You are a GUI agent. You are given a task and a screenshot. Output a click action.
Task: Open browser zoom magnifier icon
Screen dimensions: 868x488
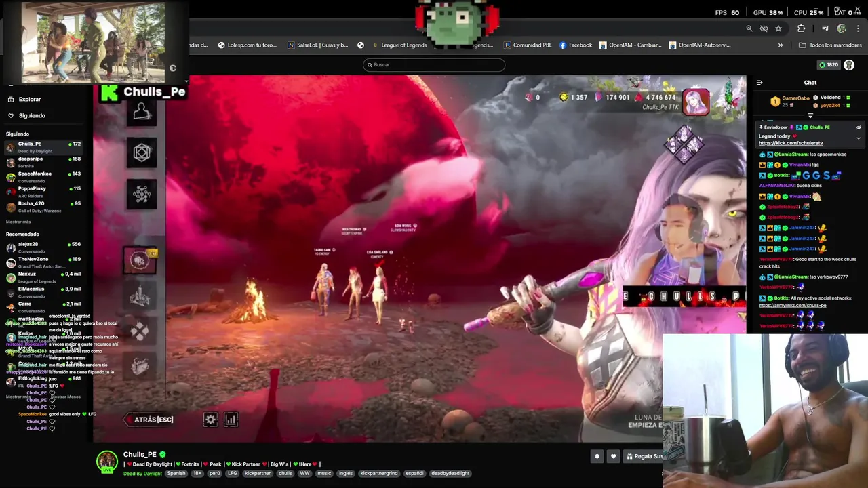click(x=749, y=28)
